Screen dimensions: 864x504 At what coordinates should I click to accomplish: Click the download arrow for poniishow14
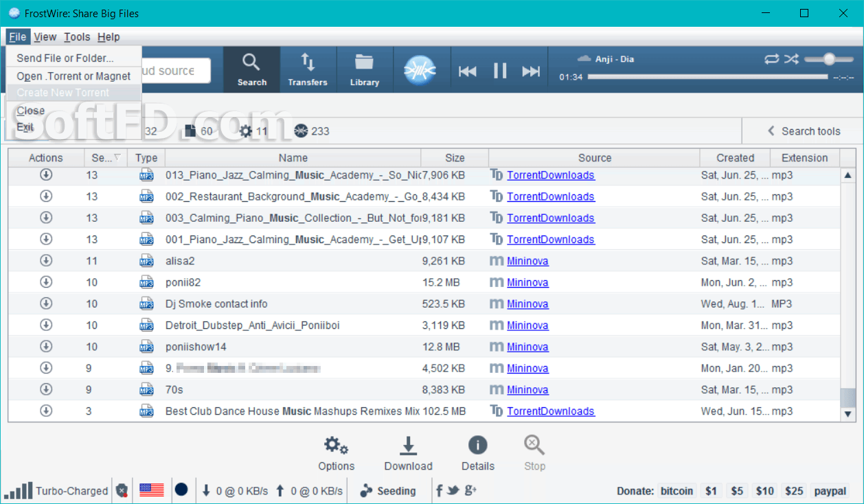(46, 347)
